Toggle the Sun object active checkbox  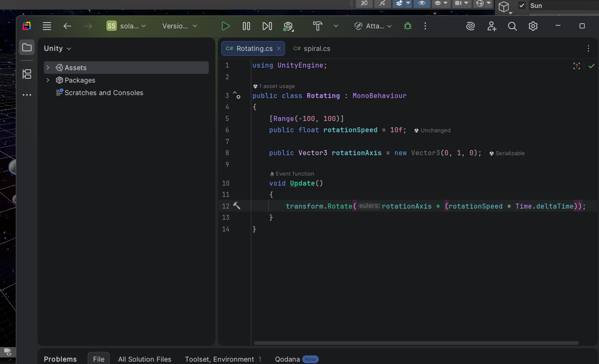tap(522, 6)
